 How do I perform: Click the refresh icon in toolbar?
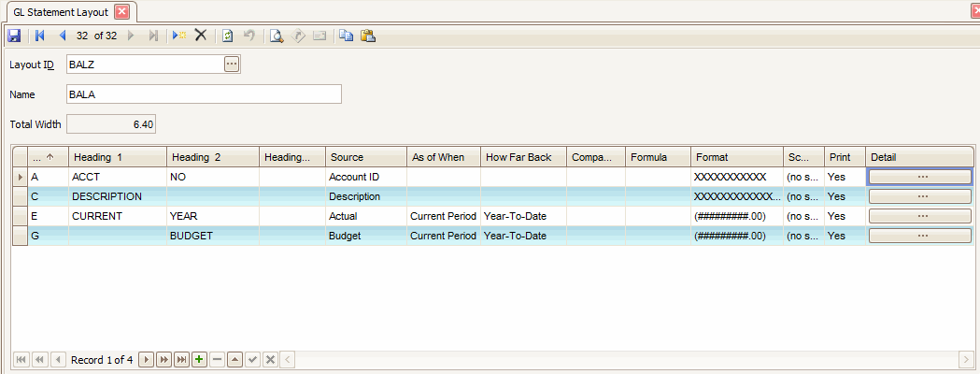(x=228, y=36)
